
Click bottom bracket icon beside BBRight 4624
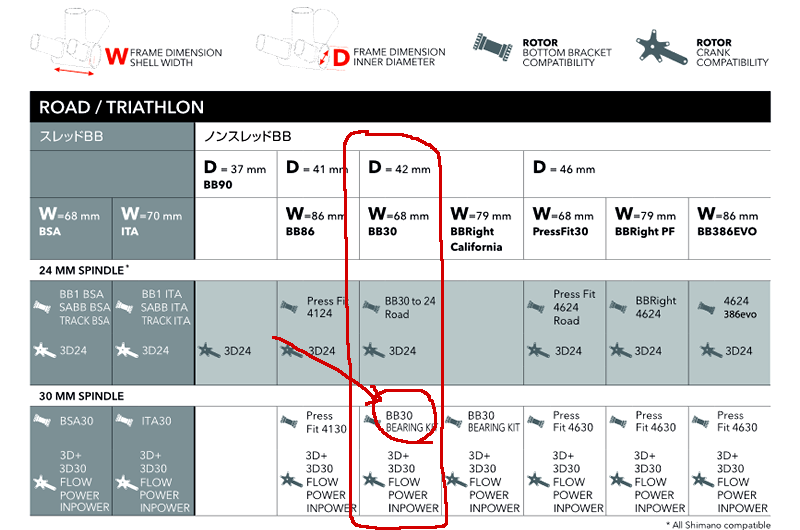[x=618, y=307]
